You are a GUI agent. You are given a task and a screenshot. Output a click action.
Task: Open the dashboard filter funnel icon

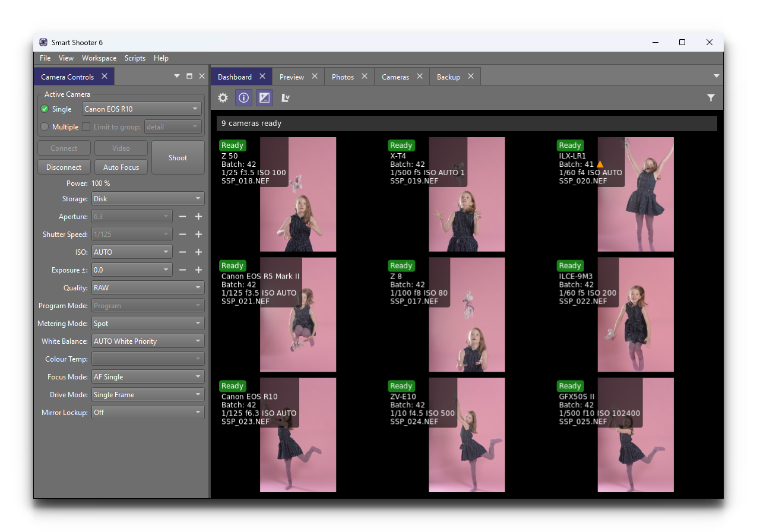coord(711,98)
